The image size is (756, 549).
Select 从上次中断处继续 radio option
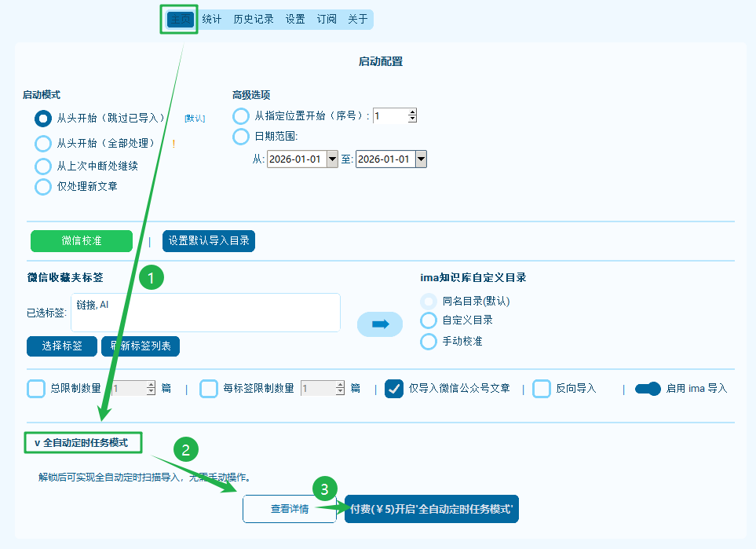pos(43,167)
